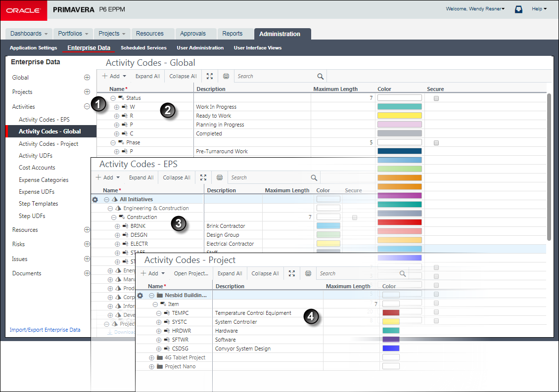Click the code icon next to Phase
The height and width of the screenshot is (392, 559).
(x=121, y=142)
